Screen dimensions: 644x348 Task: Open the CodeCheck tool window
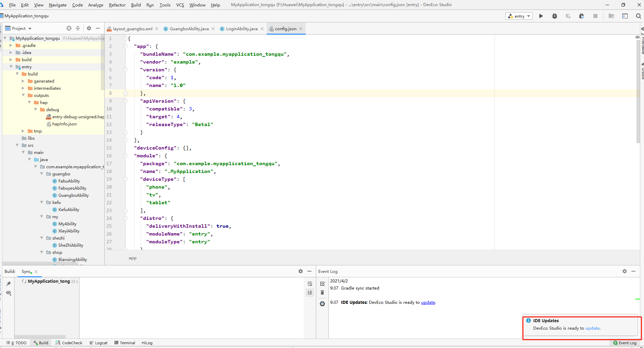pos(69,343)
